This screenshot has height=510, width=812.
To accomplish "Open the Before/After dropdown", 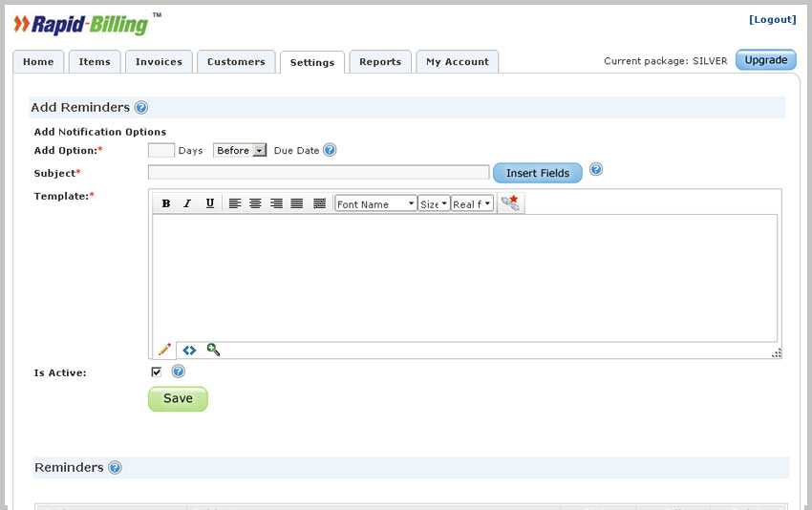I will pos(240,150).
